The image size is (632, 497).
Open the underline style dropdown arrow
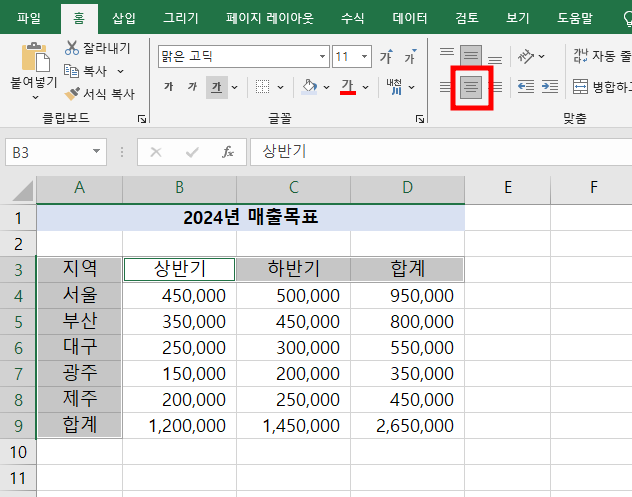point(235,87)
